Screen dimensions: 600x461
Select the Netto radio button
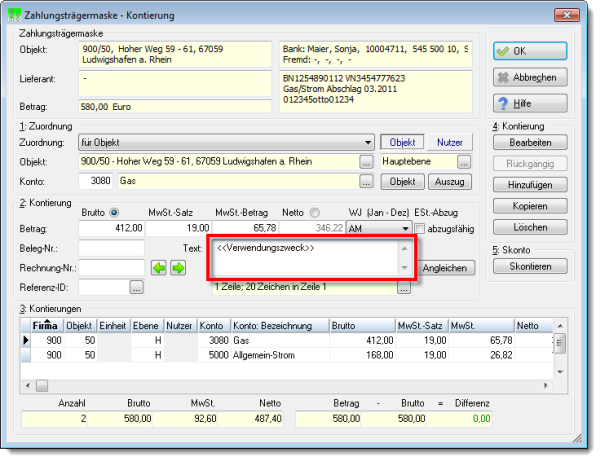point(315,212)
